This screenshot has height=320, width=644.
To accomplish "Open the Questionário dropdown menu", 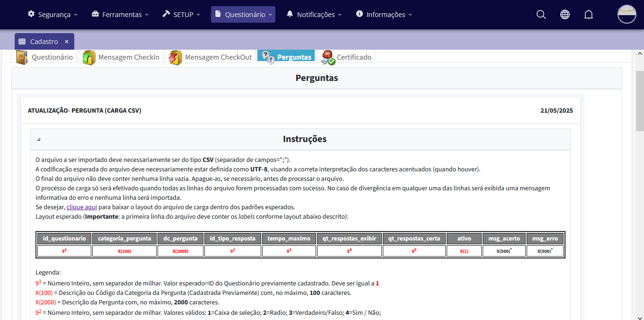I will click(x=243, y=15).
